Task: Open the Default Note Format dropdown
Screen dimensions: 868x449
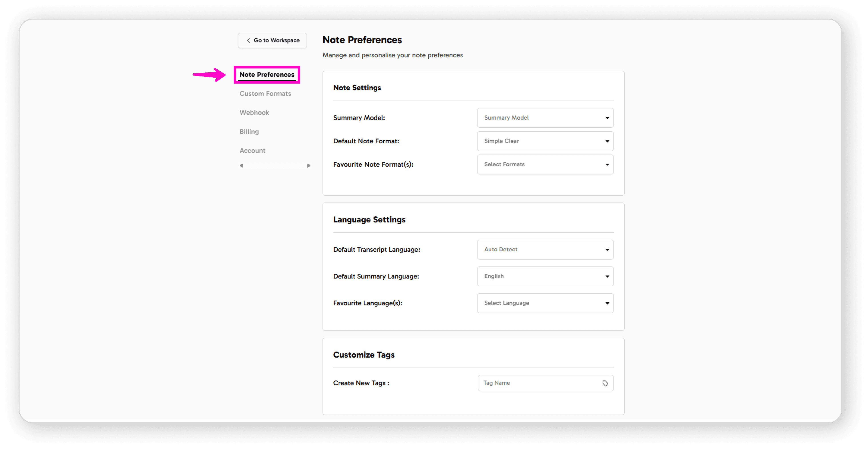Action: [x=545, y=141]
